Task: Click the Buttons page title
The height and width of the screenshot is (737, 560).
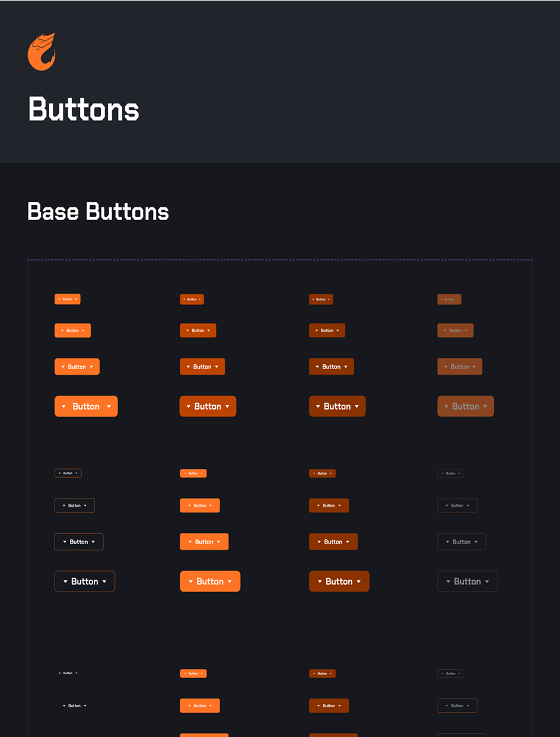Action: point(83,109)
